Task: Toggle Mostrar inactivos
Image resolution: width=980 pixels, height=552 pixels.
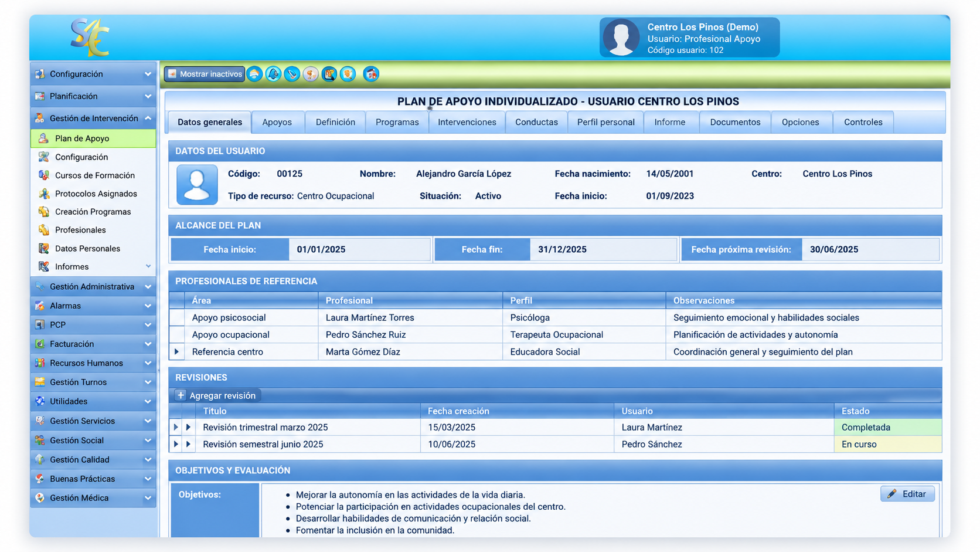Action: [204, 74]
